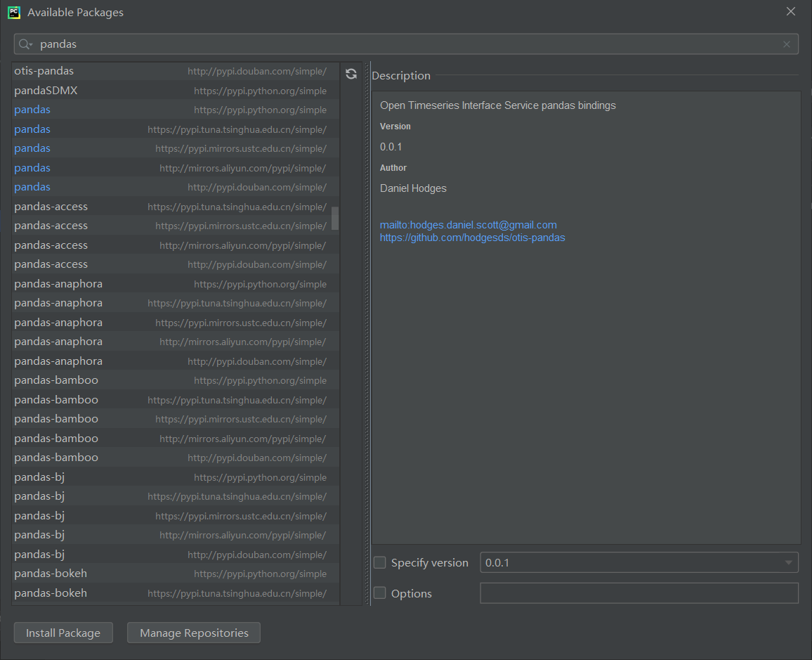
Task: Select pandas-bokeh from pypi.python.org
Action: click(176, 574)
